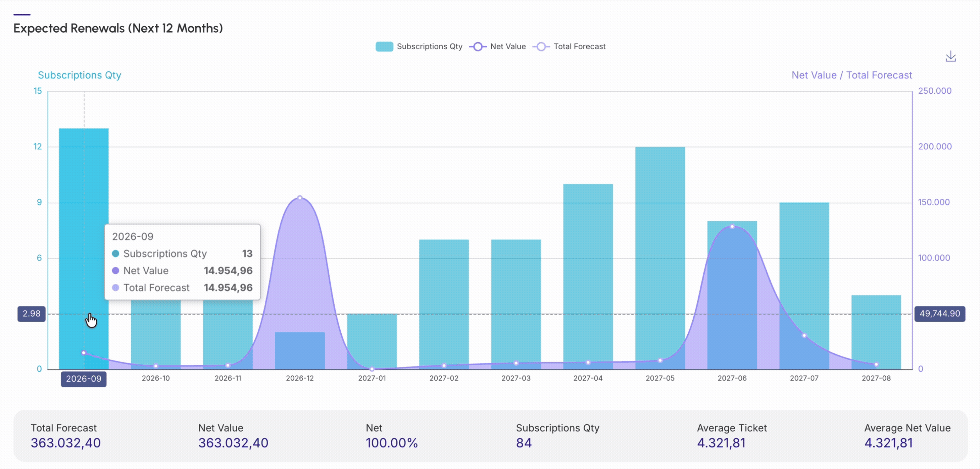
Task: Click the small 2026-12 subscriptions bar
Action: pyautogui.click(x=300, y=350)
